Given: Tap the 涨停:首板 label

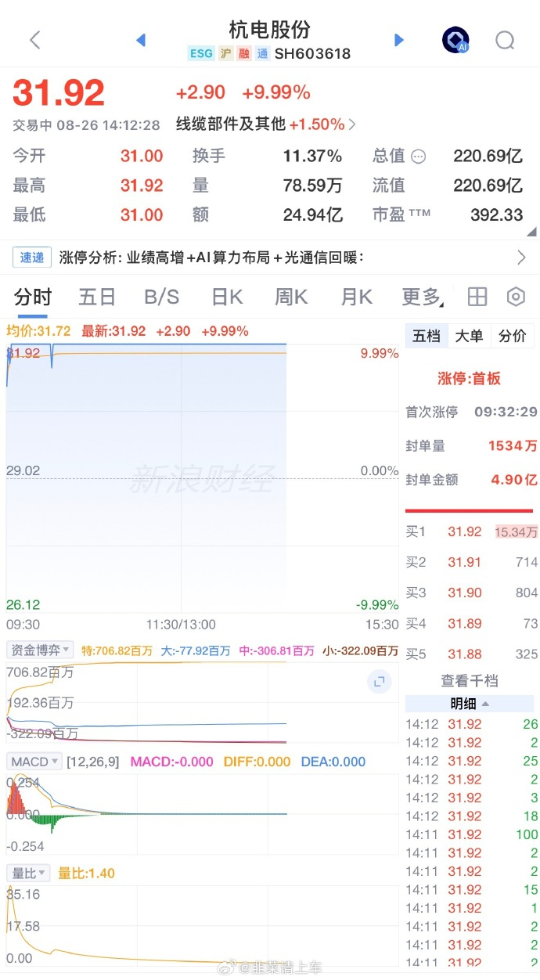Looking at the screenshot, I should (469, 379).
